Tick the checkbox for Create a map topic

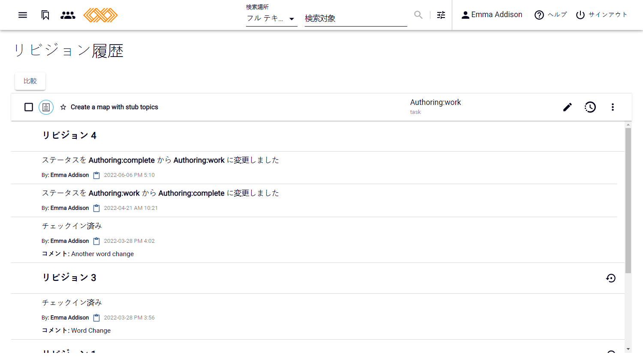29,107
